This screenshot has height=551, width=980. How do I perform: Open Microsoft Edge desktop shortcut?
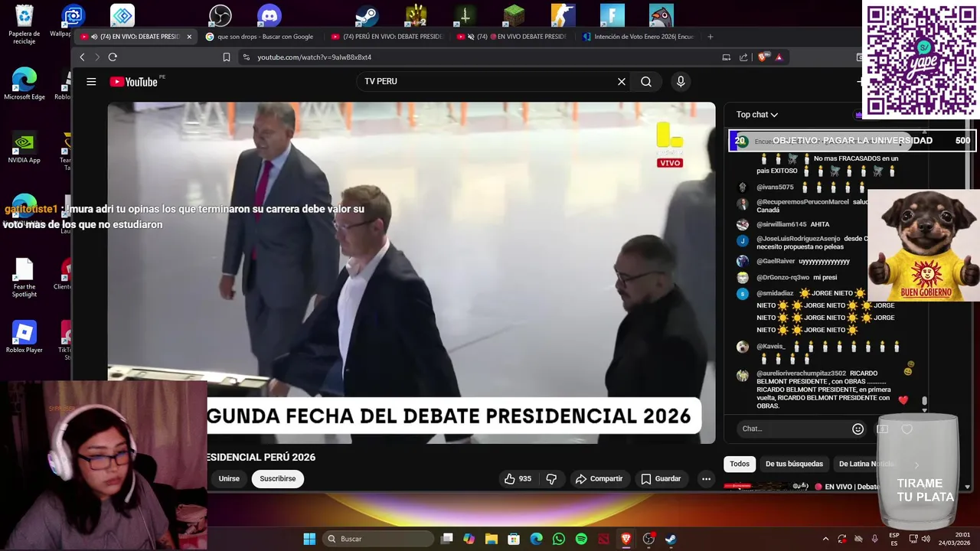(x=24, y=83)
